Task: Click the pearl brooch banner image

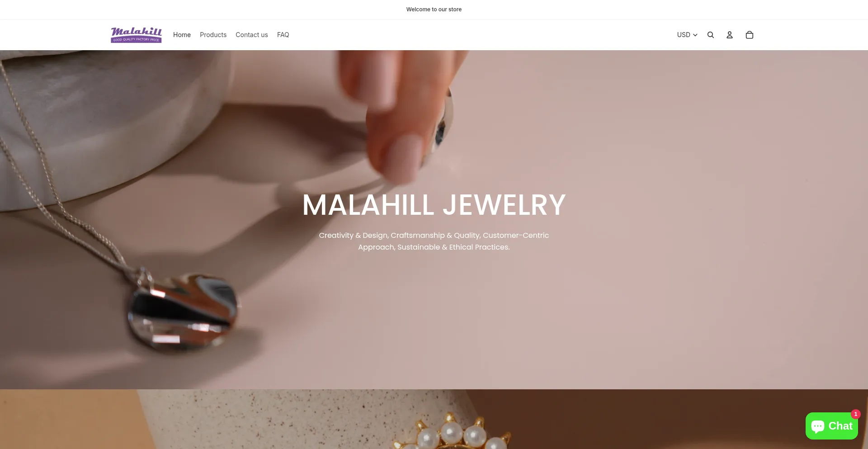Action: [452, 430]
